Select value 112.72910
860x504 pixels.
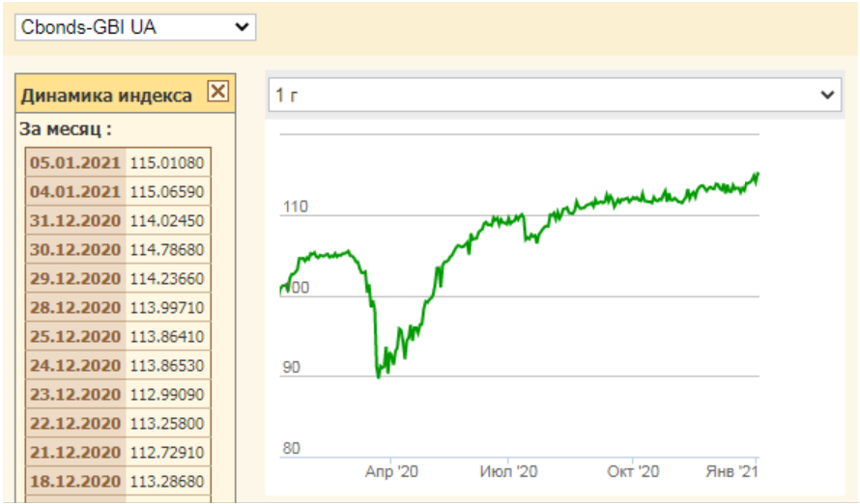167,453
